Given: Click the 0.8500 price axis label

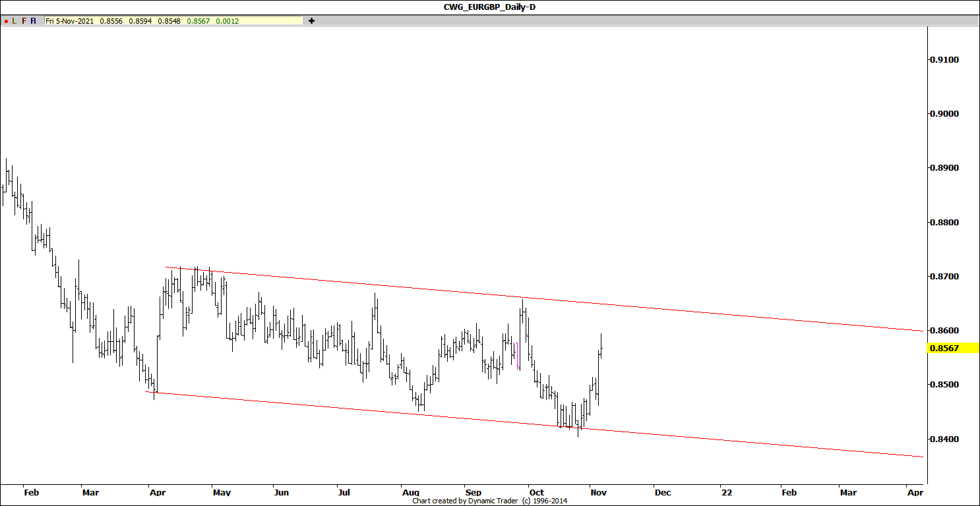Looking at the screenshot, I should [x=944, y=385].
